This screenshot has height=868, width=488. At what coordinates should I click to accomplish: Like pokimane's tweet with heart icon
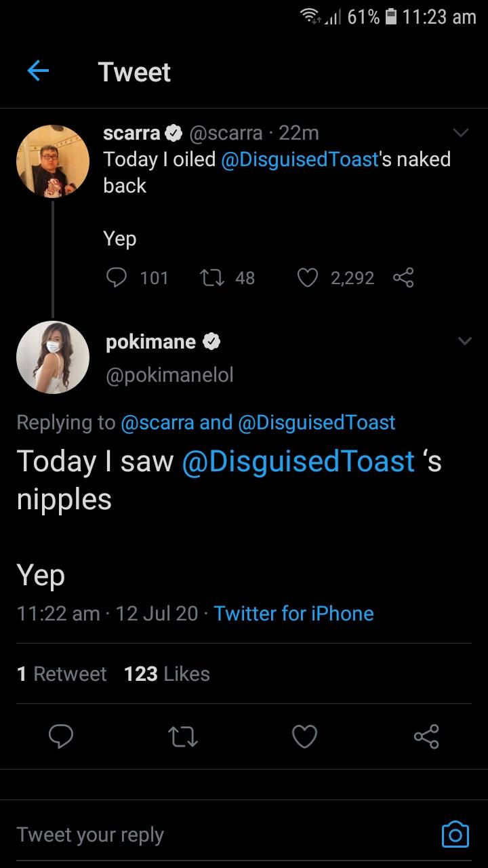click(304, 736)
